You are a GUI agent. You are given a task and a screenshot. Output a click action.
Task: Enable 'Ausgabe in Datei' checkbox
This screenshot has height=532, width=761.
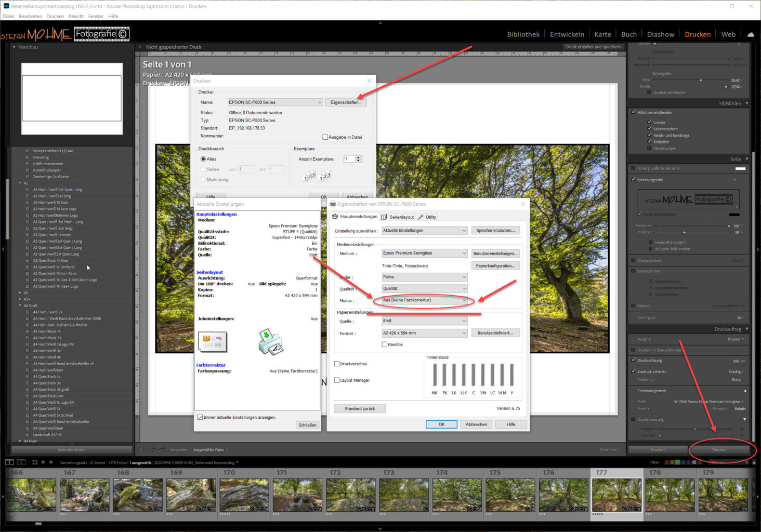(x=325, y=137)
